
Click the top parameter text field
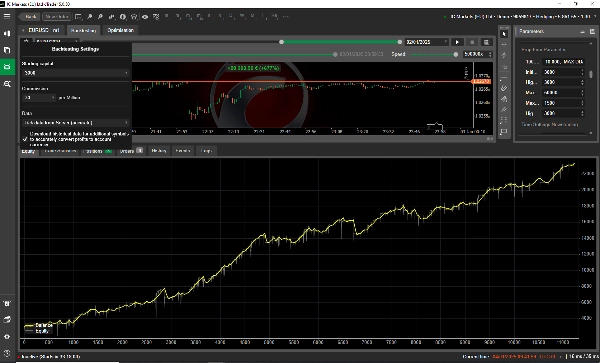564,62
